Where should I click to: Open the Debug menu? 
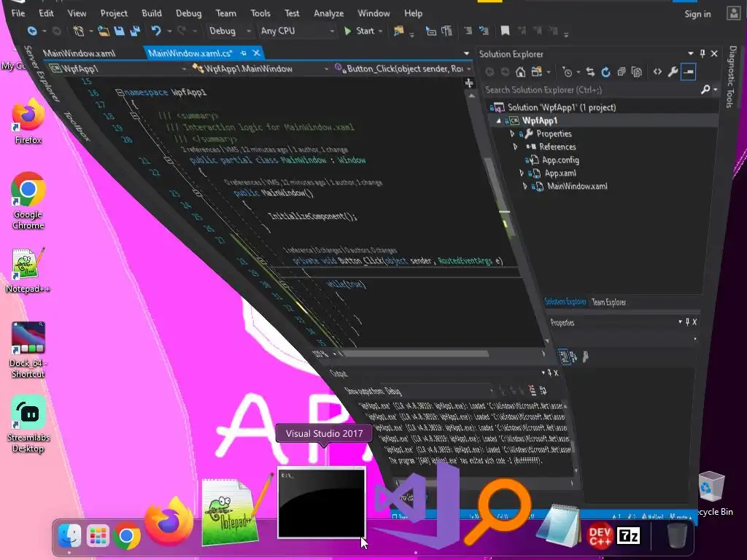[189, 13]
